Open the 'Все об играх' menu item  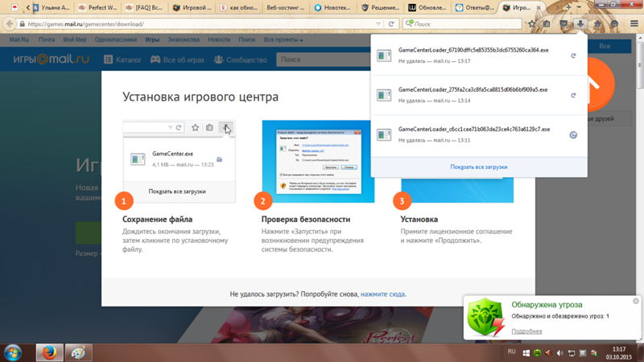click(177, 60)
